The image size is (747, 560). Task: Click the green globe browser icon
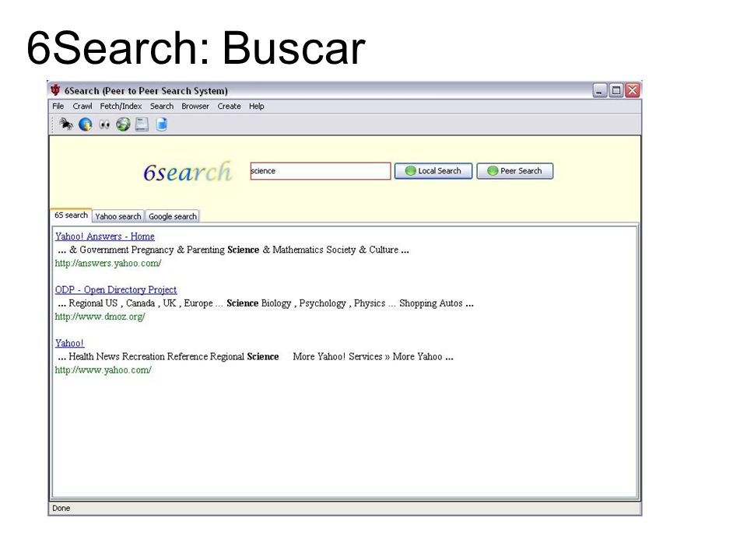coord(123,124)
